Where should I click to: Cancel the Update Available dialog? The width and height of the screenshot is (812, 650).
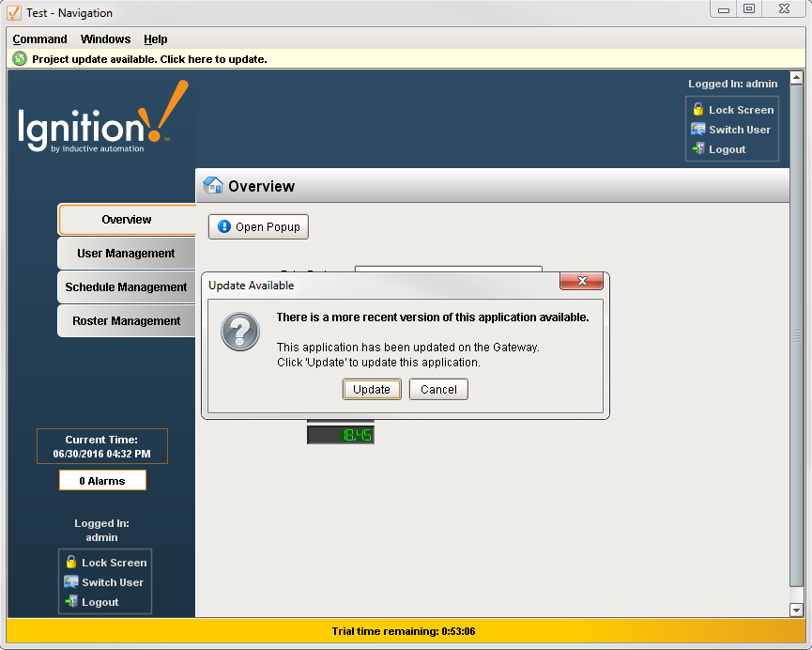pyautogui.click(x=438, y=389)
